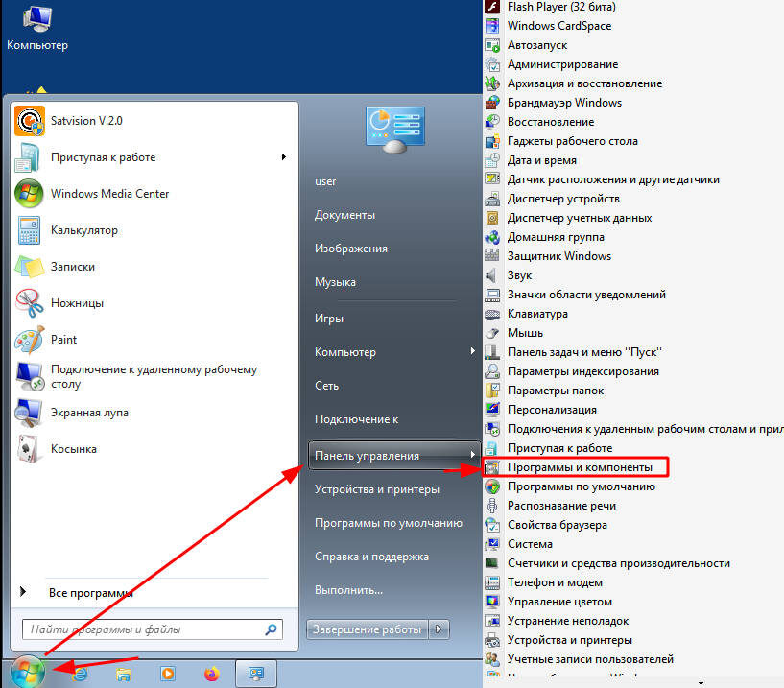Click the Windows Start orb button

tap(28, 673)
